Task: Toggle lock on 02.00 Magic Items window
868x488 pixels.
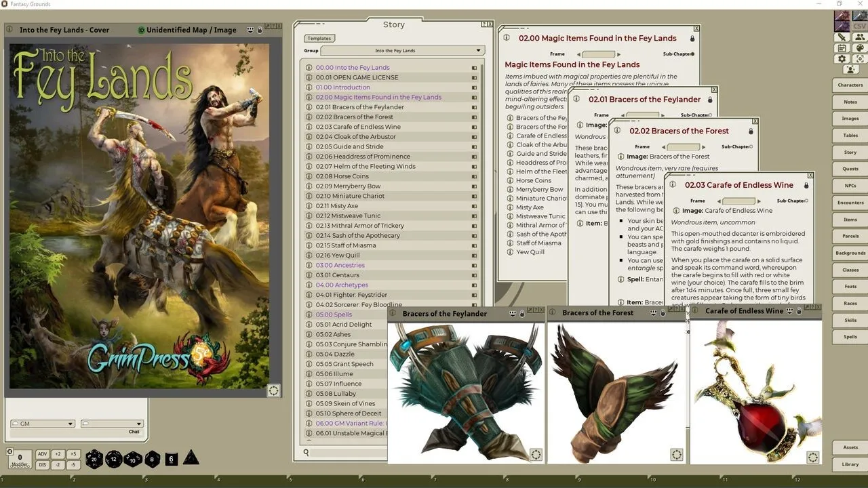Action: (x=692, y=39)
